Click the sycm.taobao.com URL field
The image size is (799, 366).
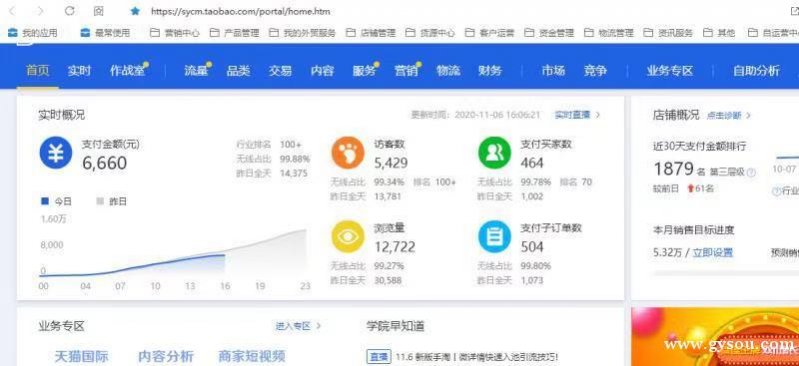pyautogui.click(x=241, y=11)
